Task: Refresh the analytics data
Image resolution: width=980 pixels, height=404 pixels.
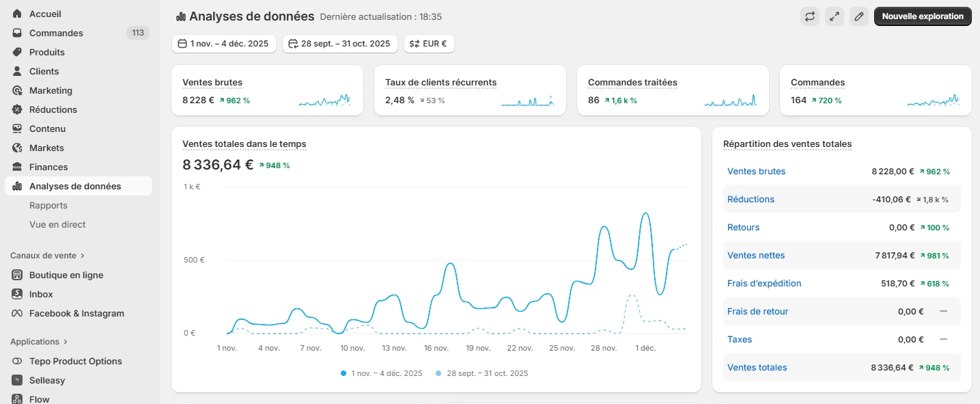Action: click(810, 16)
